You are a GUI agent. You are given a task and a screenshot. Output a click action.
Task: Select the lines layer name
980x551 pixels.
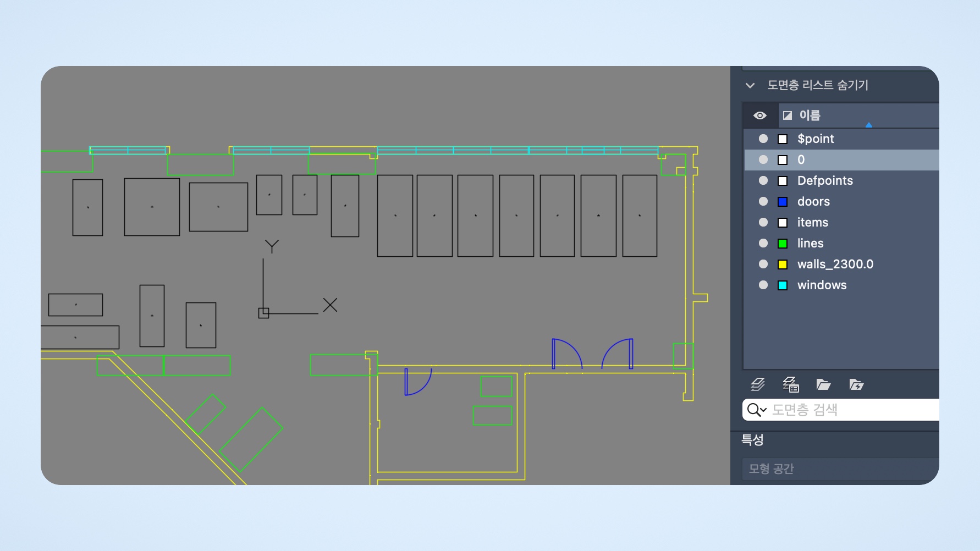coord(811,243)
